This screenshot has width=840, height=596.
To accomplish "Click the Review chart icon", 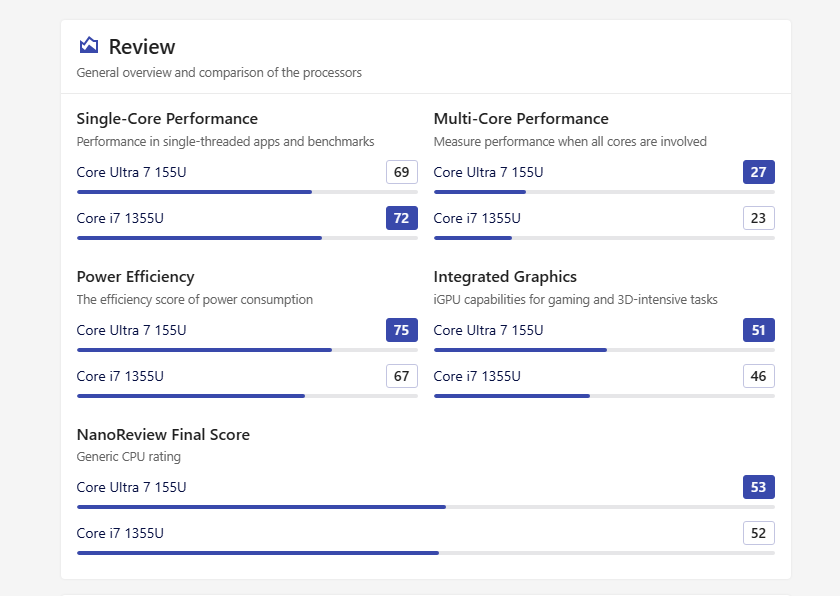I will [89, 46].
